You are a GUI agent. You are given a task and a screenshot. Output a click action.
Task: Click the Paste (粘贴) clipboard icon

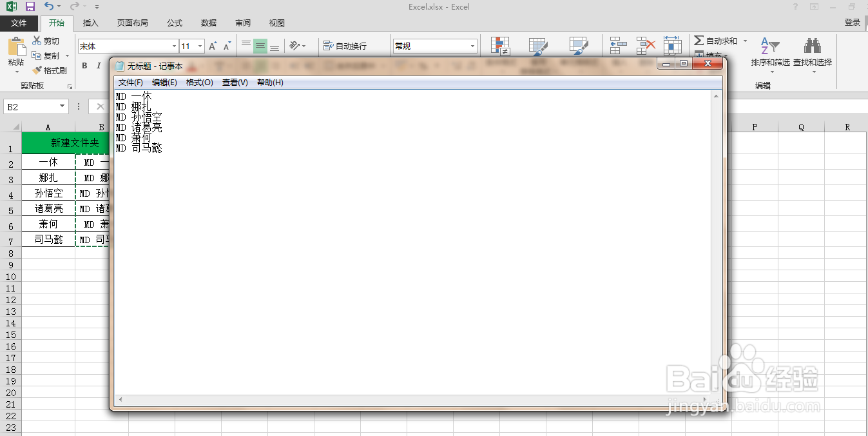click(x=16, y=47)
